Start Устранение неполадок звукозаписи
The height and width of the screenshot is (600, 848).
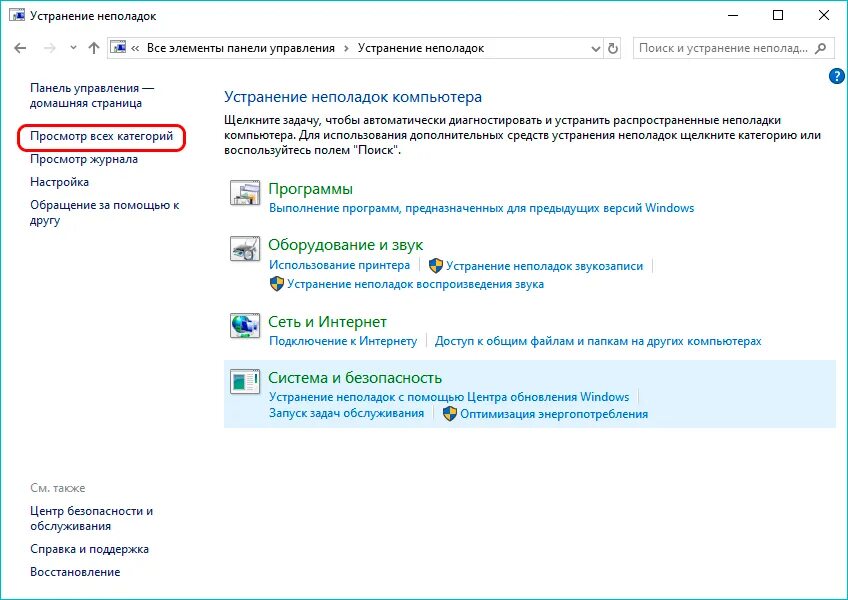tap(545, 266)
